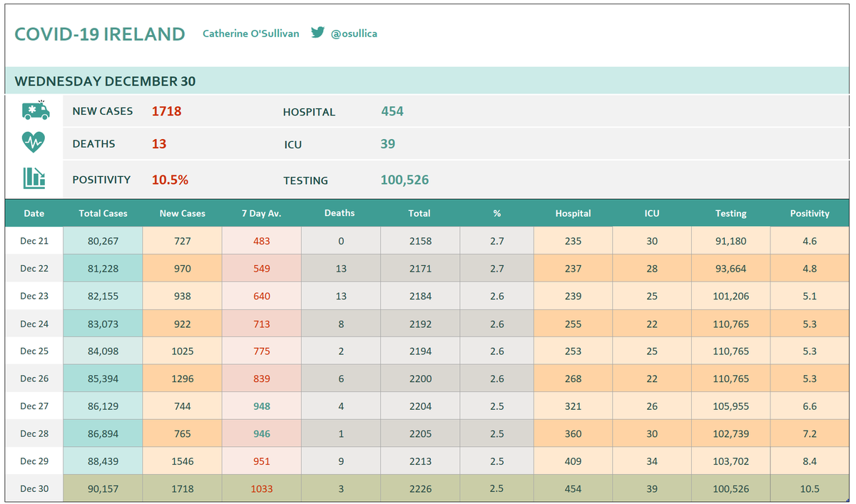856x504 pixels.
Task: Click the % column header
Action: (497, 213)
